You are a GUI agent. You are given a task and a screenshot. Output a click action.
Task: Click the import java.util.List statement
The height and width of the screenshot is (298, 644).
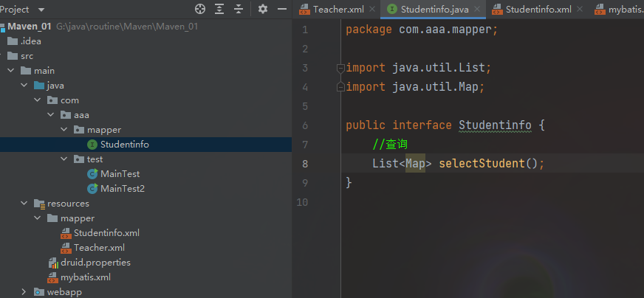tap(419, 68)
